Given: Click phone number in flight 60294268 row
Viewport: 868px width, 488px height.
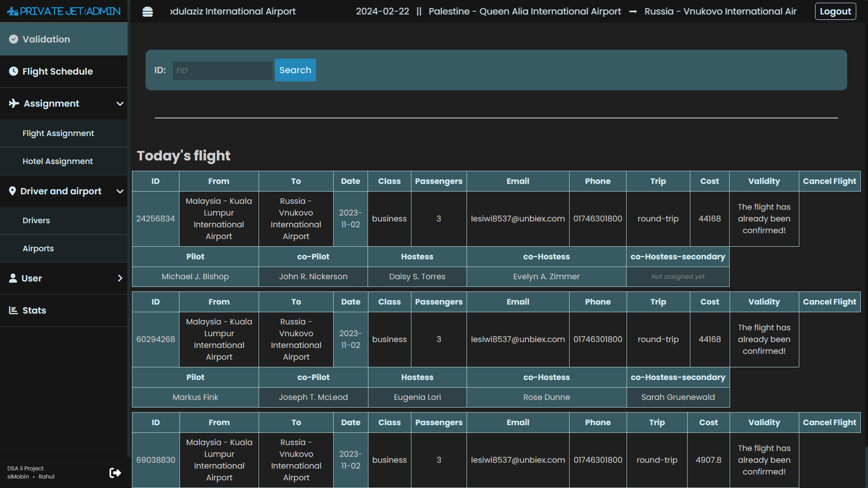Looking at the screenshot, I should click(598, 339).
